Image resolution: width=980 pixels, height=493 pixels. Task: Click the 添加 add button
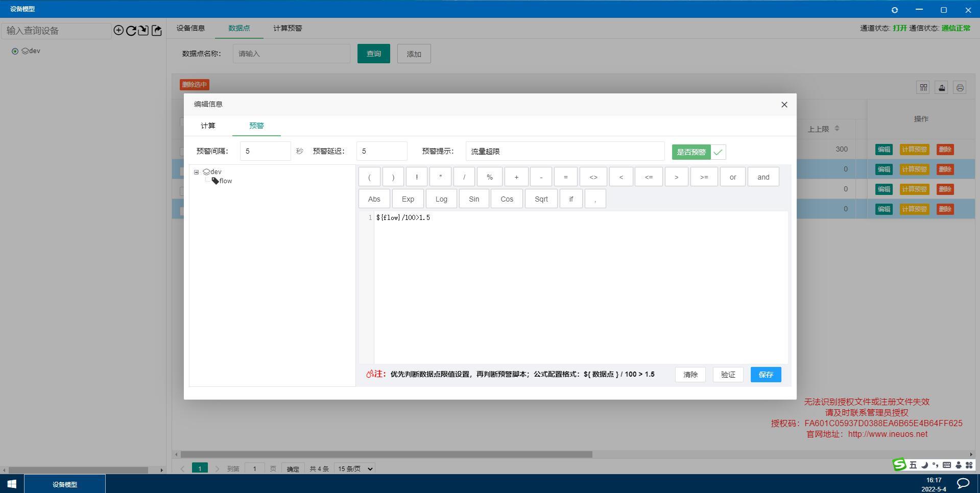click(414, 54)
